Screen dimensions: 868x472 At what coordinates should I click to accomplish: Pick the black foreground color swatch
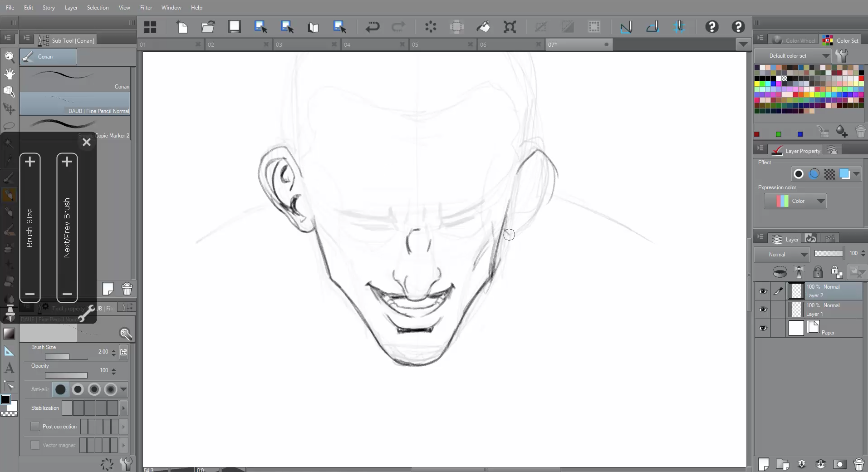[x=6, y=399]
